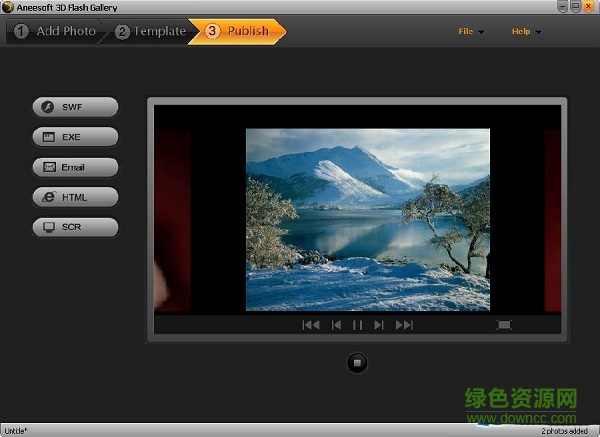Viewport: 600px width, 437px height.
Task: Publish gallery as EXE file
Action: 75,137
